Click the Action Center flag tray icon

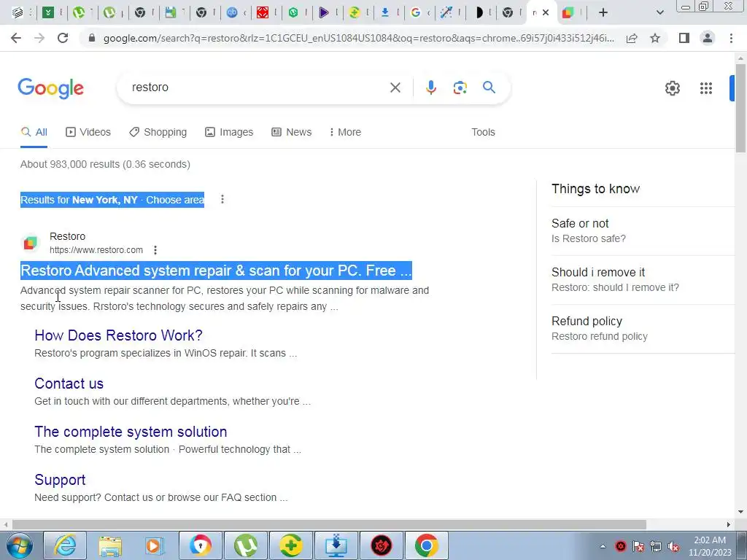tap(638, 547)
